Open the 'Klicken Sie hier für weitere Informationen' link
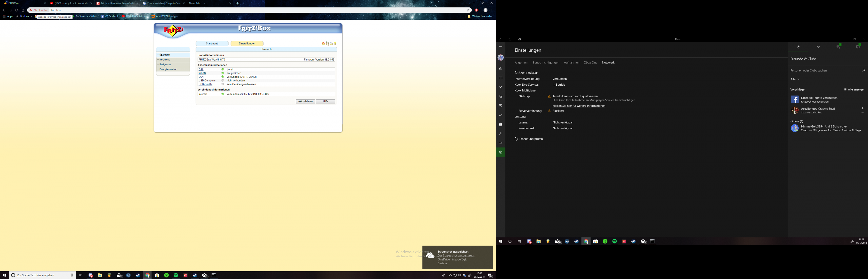Viewport: 868px width, 279px height. [579, 106]
